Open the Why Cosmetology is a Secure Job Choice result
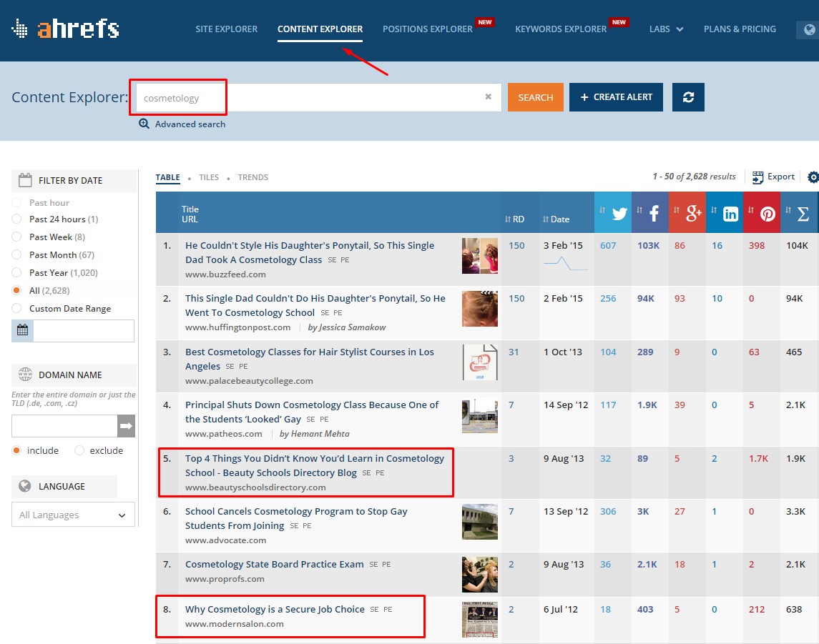The height and width of the screenshot is (644, 819). pos(275,609)
